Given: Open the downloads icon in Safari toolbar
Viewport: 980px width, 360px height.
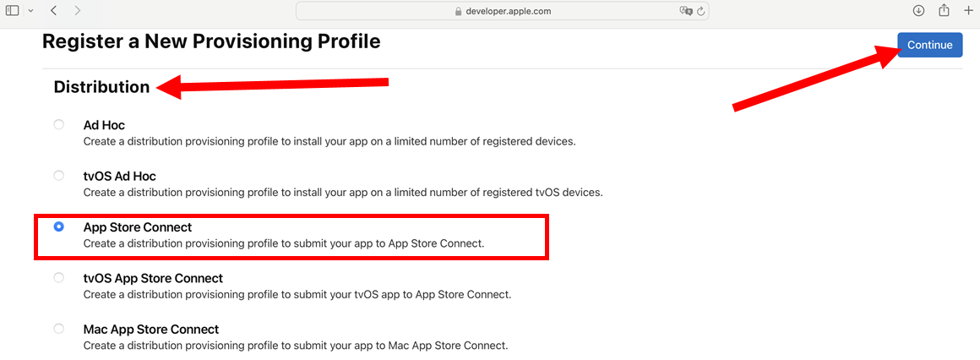Looking at the screenshot, I should pos(918,11).
